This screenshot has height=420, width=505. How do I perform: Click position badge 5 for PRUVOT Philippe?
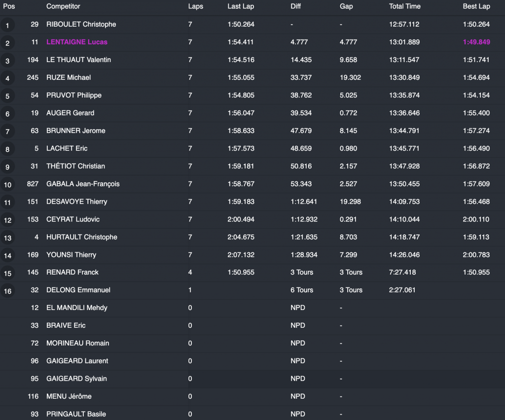(x=7, y=96)
